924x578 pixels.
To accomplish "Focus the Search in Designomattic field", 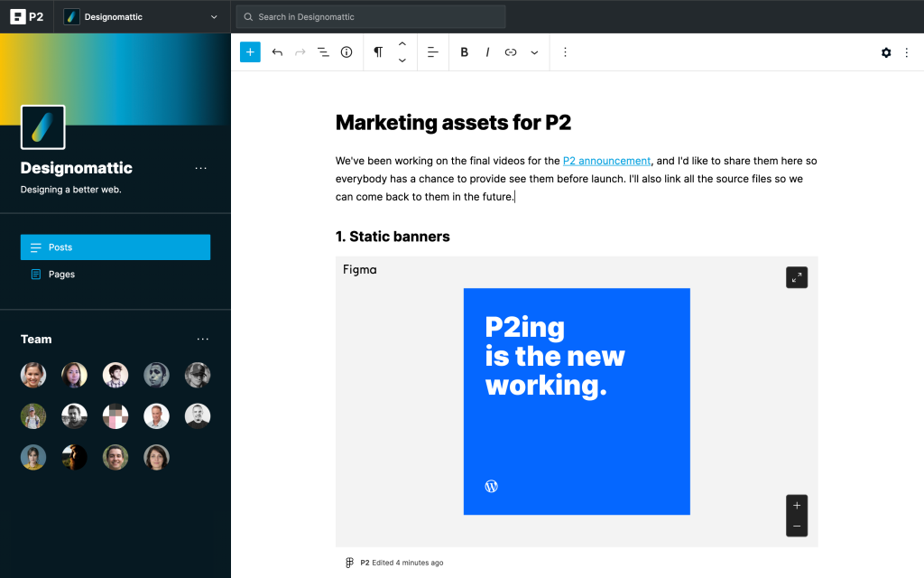I will (x=371, y=16).
